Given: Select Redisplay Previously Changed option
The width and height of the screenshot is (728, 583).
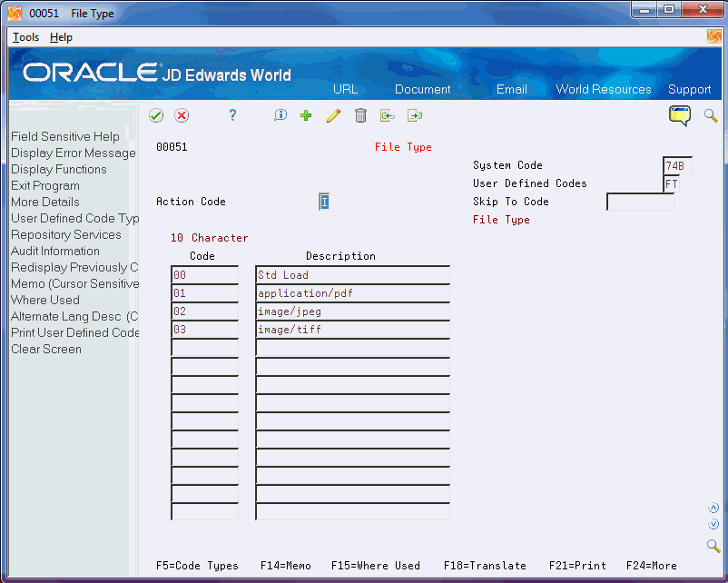Looking at the screenshot, I should click(x=74, y=268).
